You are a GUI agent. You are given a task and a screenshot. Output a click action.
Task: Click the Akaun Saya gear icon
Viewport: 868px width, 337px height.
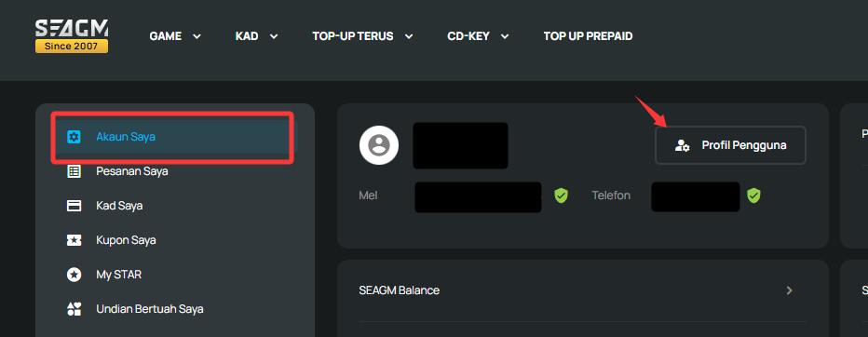pyautogui.click(x=74, y=137)
